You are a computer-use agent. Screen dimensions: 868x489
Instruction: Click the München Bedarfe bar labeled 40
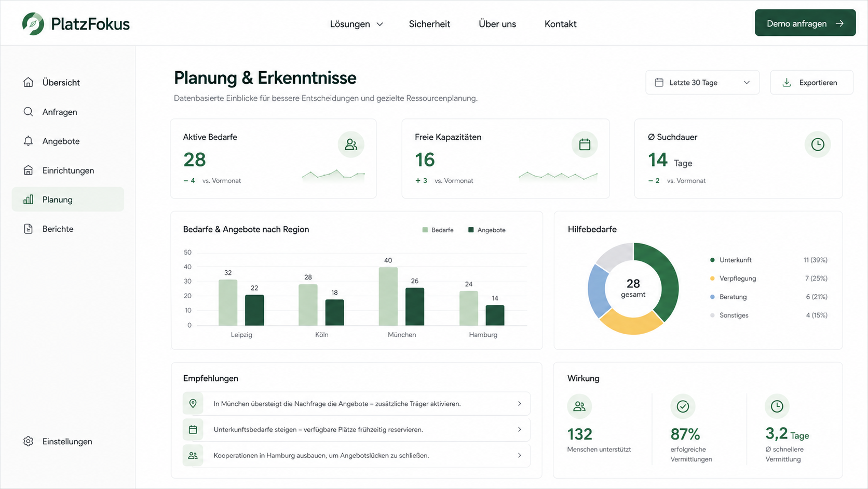click(388, 297)
